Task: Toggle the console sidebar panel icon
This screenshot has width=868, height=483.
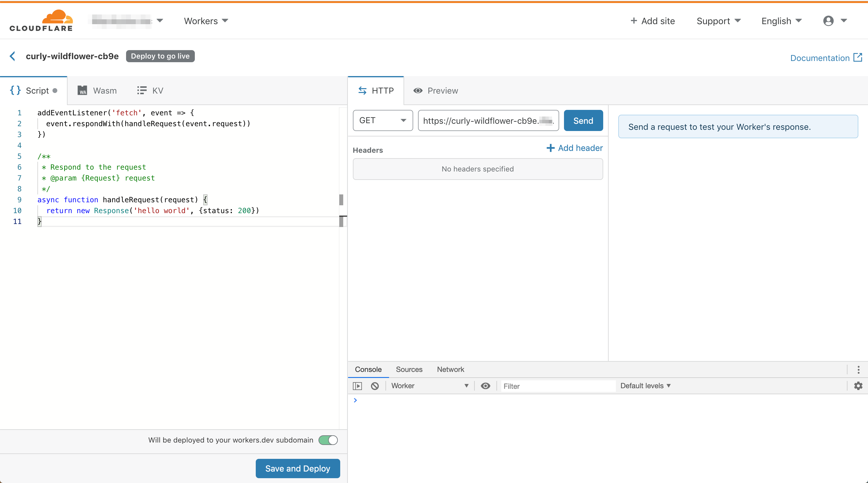Action: tap(357, 385)
